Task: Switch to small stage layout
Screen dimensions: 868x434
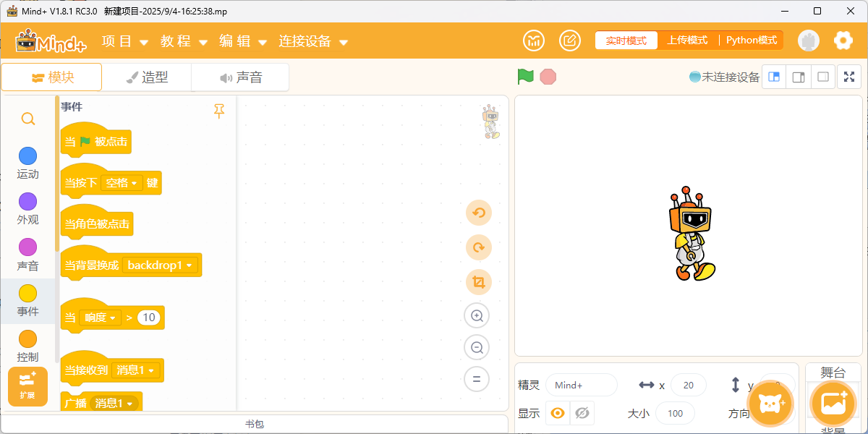Action: [x=774, y=77]
